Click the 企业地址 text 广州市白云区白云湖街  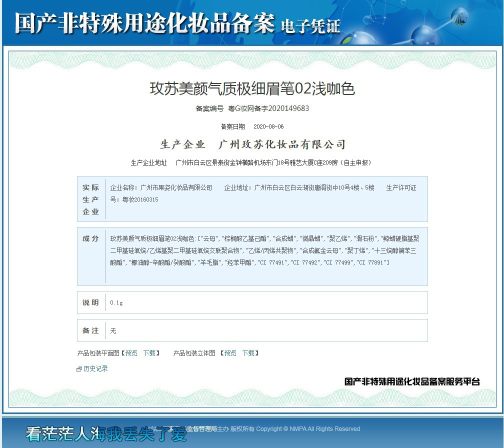coord(284,187)
